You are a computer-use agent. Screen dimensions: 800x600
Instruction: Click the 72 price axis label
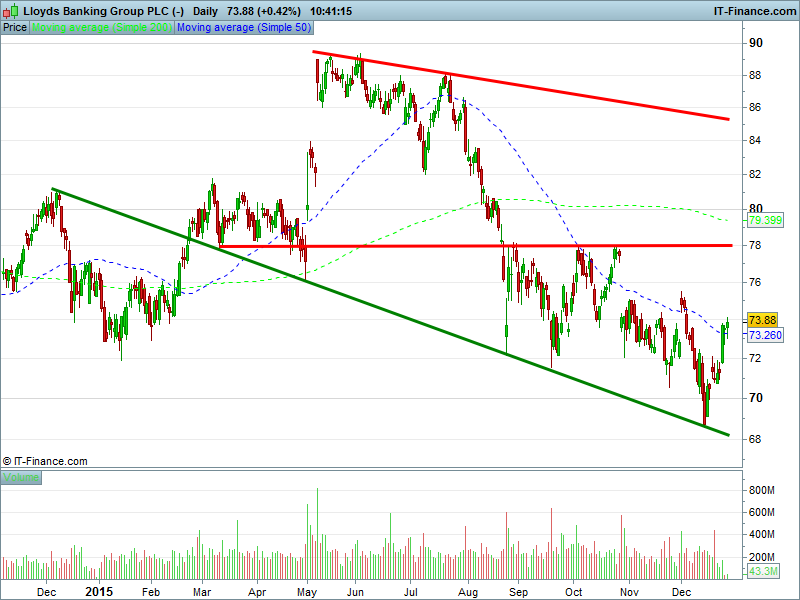pos(755,358)
